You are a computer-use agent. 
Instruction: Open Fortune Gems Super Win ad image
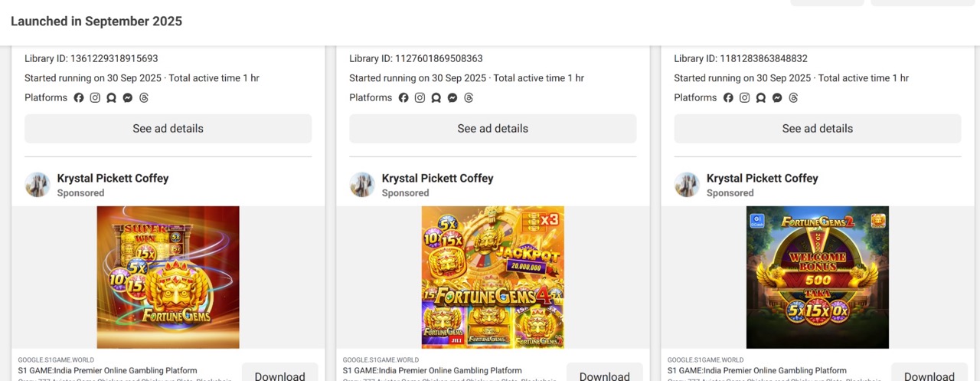click(168, 278)
